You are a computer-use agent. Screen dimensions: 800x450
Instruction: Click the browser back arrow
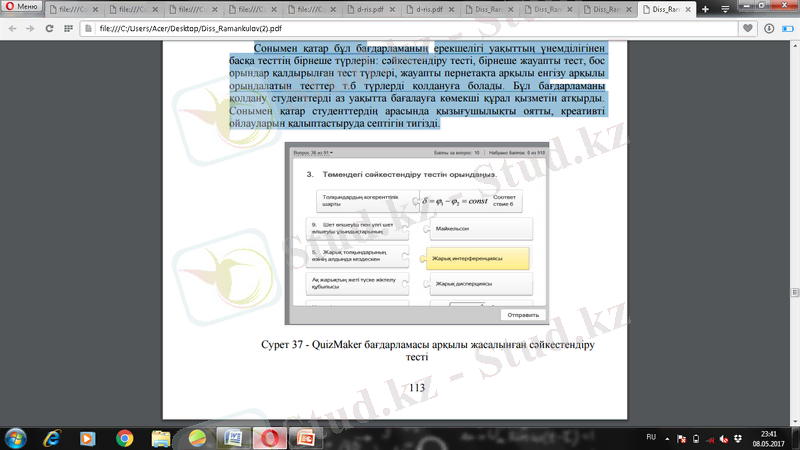tap(13, 30)
